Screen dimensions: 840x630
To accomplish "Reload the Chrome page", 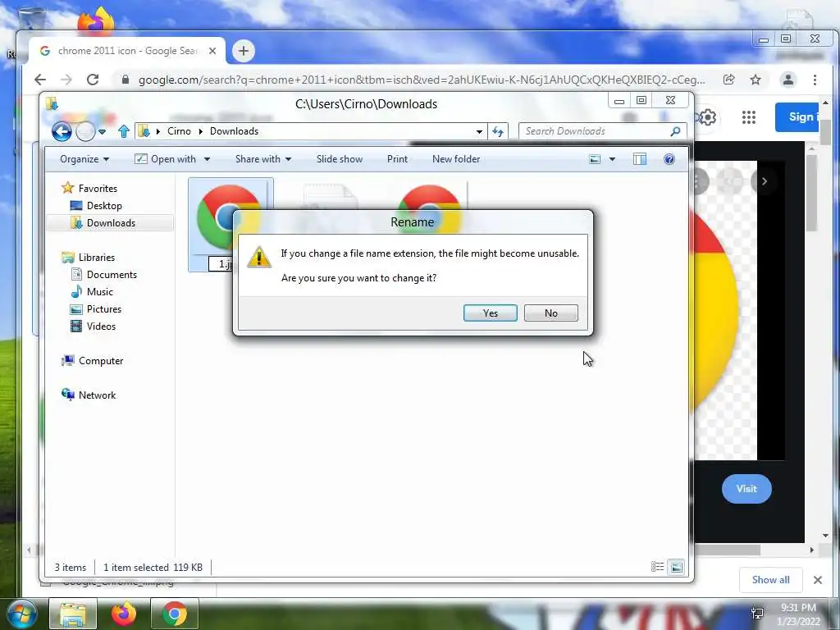I will [93, 80].
